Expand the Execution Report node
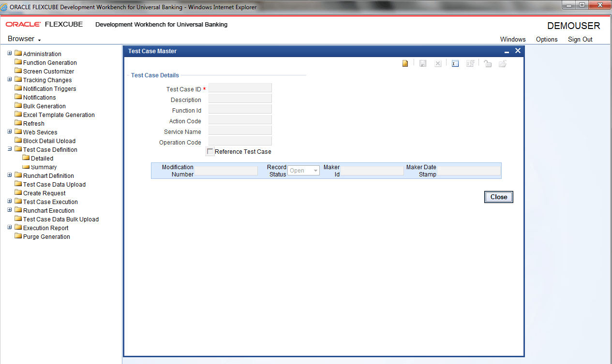Viewport: 612px width, 364px height. pos(10,227)
